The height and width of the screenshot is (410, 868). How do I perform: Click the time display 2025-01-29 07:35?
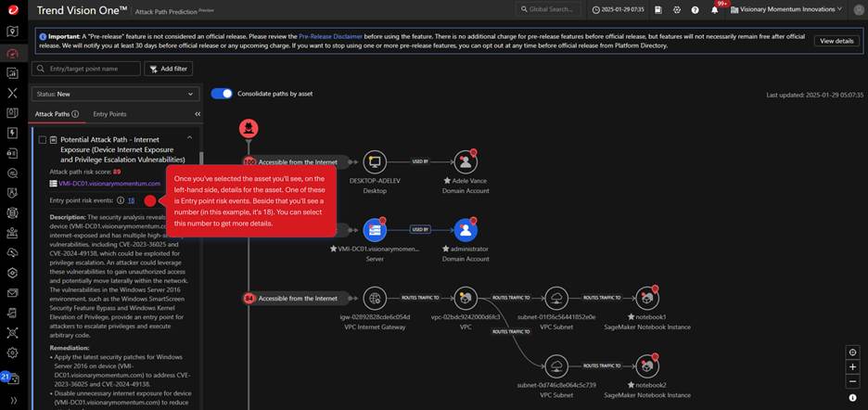[x=618, y=9]
